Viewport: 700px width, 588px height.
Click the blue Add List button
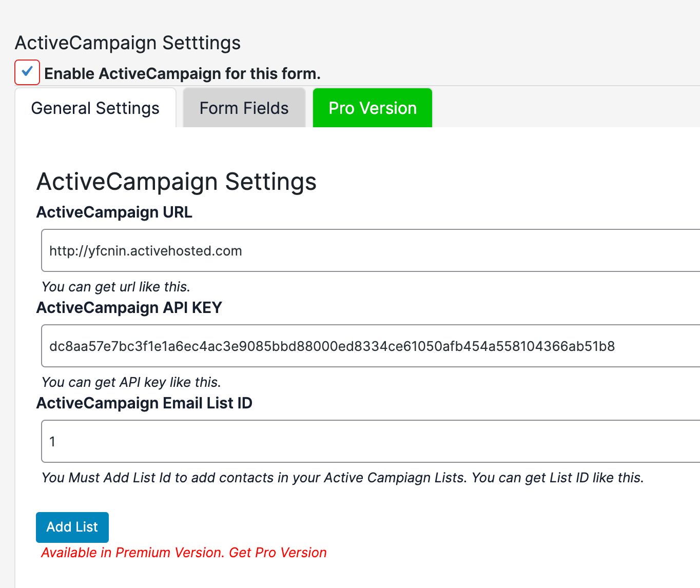pyautogui.click(x=72, y=527)
